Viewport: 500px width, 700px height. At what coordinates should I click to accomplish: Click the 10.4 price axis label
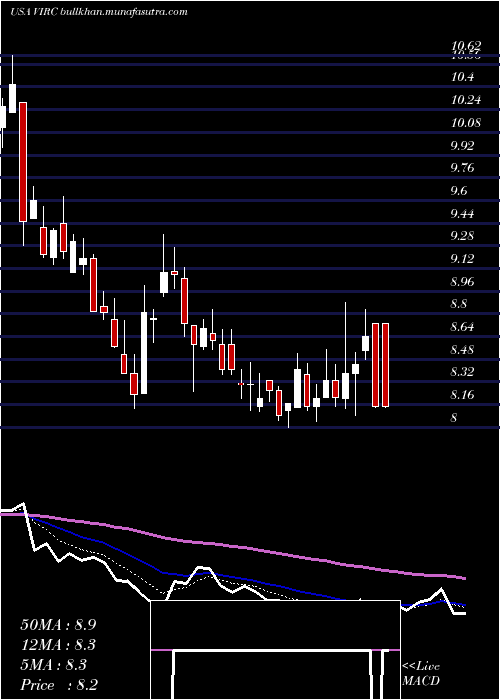tap(462, 77)
